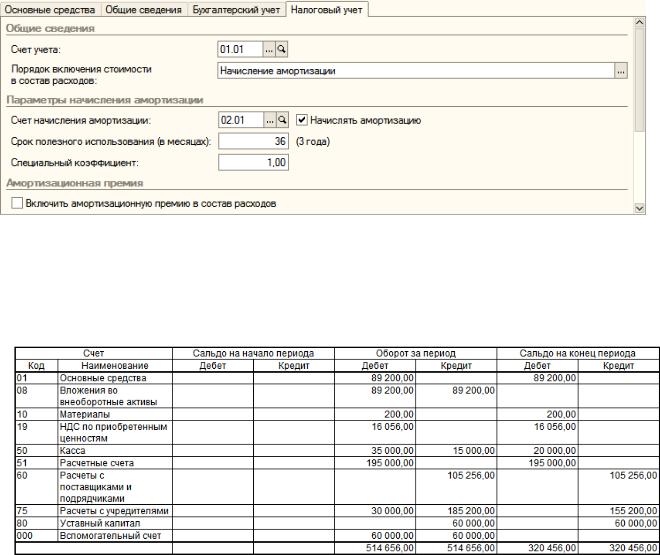The image size is (660, 555).
Task: Click Начисление амортизации field
Action: click(x=417, y=71)
